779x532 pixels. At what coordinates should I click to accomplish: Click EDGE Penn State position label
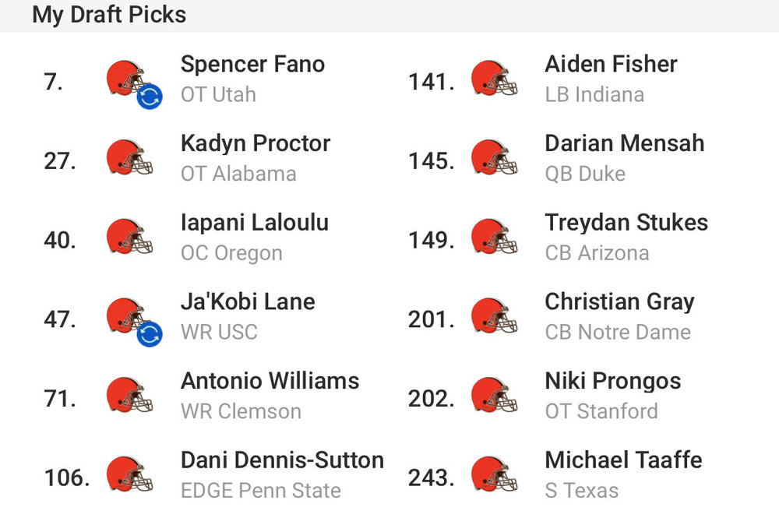coord(261,491)
